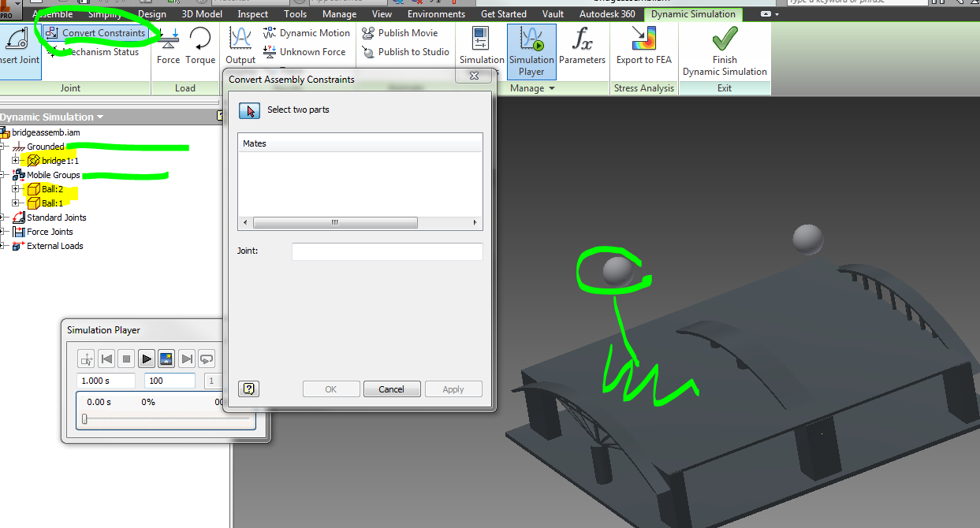
Task: Open the View tab
Action: 382,14
